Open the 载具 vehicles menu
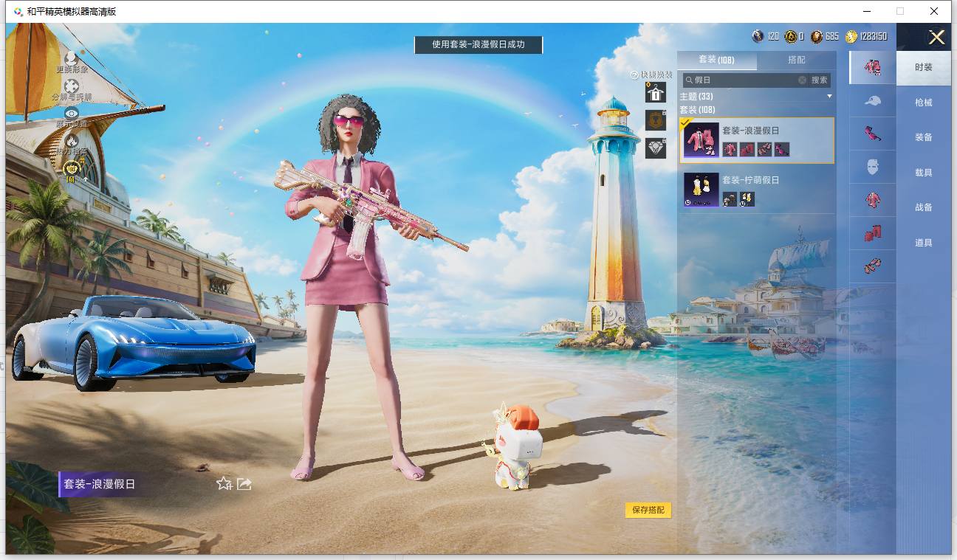Image resolution: width=957 pixels, height=560 pixels. click(924, 173)
